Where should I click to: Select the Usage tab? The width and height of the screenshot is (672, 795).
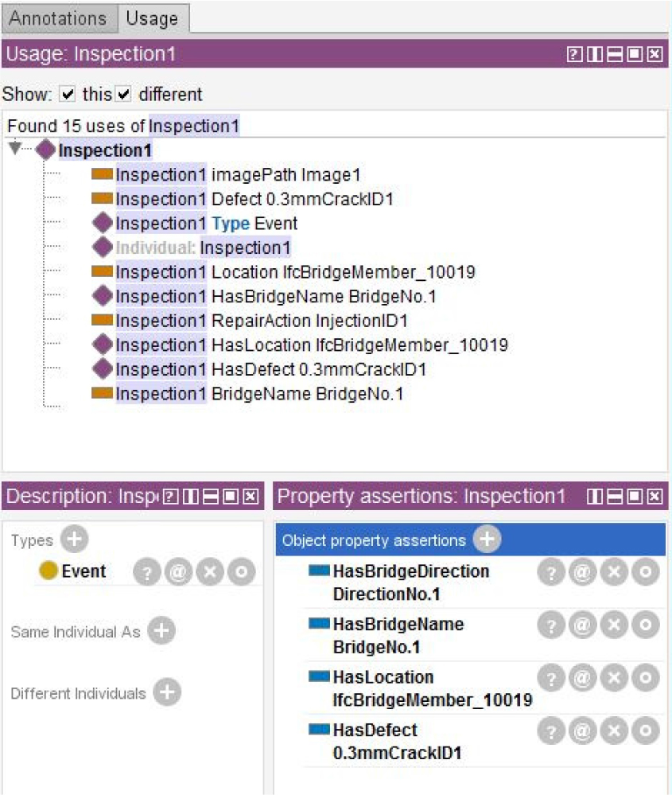point(153,18)
